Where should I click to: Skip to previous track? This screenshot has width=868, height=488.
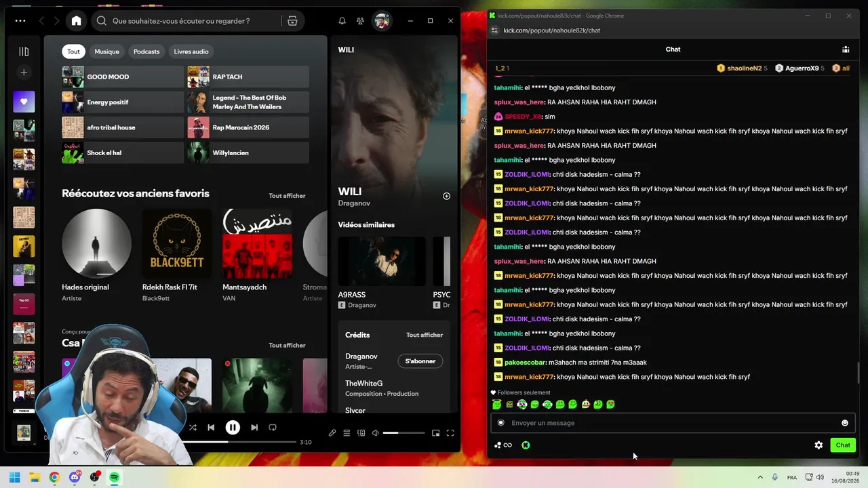point(211,428)
